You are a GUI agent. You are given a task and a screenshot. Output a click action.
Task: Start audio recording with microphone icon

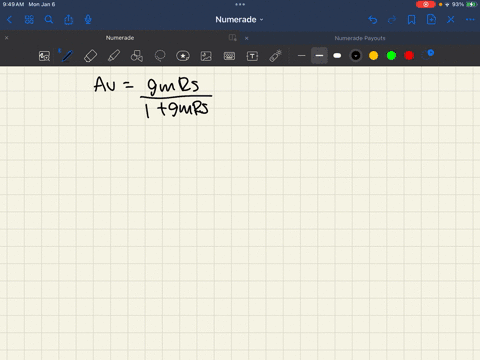pyautogui.click(x=88, y=20)
